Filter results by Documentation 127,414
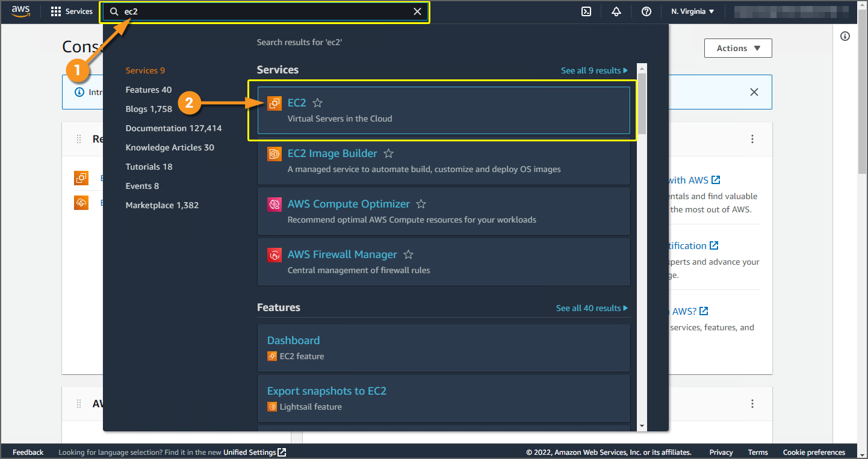This screenshot has width=868, height=459. [x=173, y=128]
